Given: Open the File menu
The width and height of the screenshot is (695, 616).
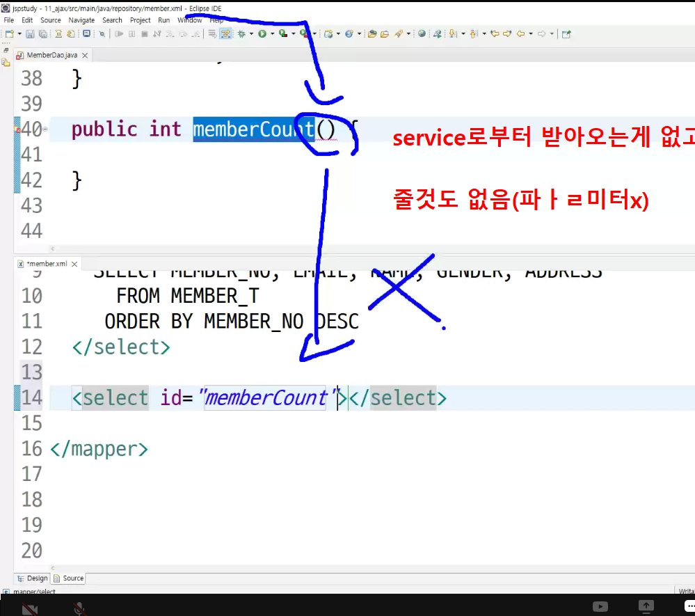Looking at the screenshot, I should (x=9, y=20).
